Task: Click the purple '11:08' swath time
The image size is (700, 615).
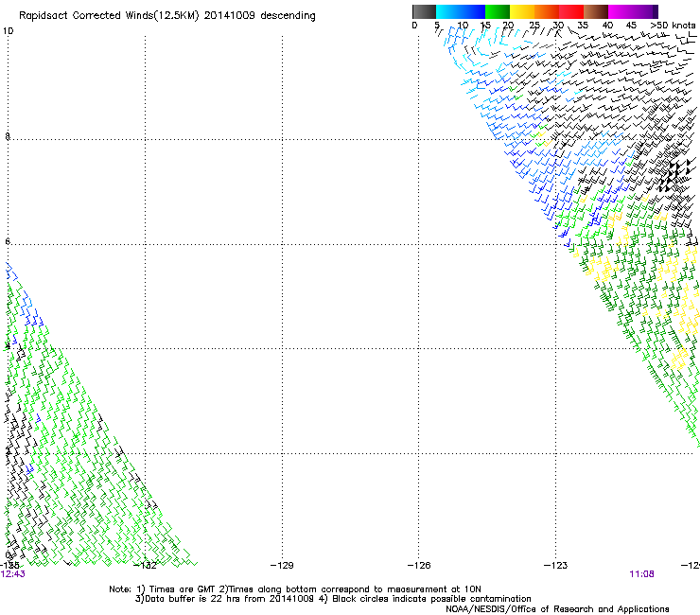Action: pos(641,574)
